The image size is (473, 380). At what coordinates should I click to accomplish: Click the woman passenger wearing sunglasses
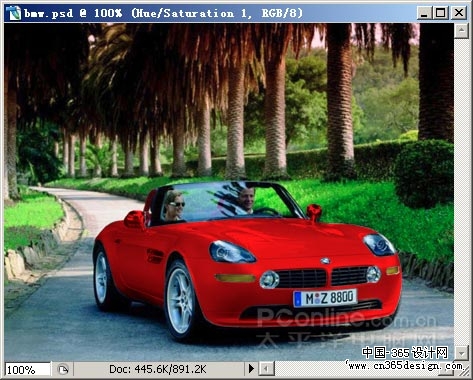click(x=174, y=205)
